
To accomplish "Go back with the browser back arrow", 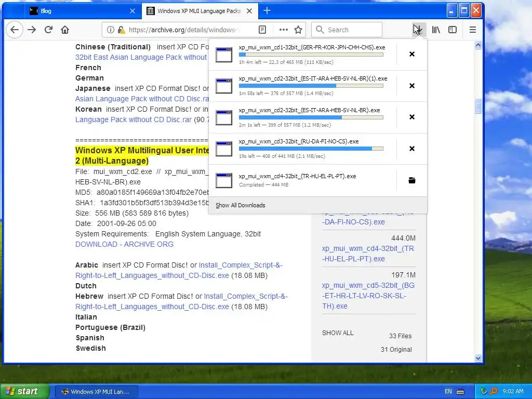I will [x=14, y=30].
